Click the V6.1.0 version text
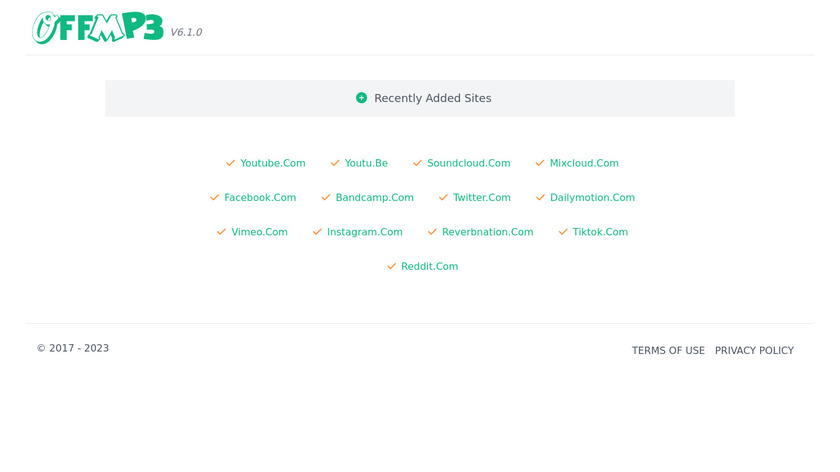Screen dimensions: 840x472 [186, 32]
